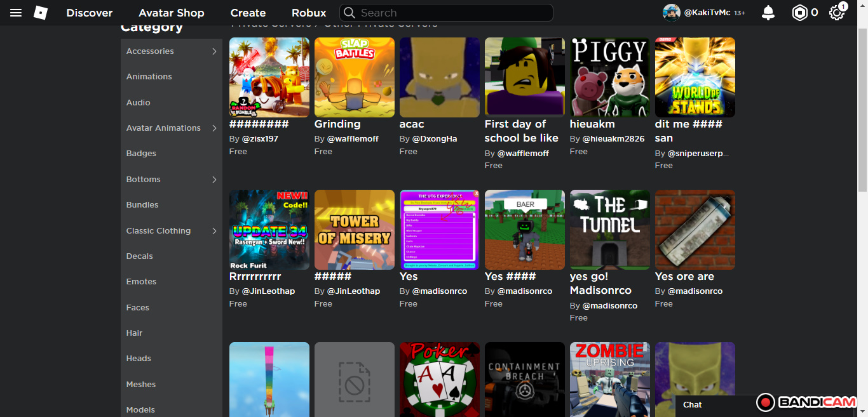
Task: Click the search magnifier icon
Action: (349, 13)
